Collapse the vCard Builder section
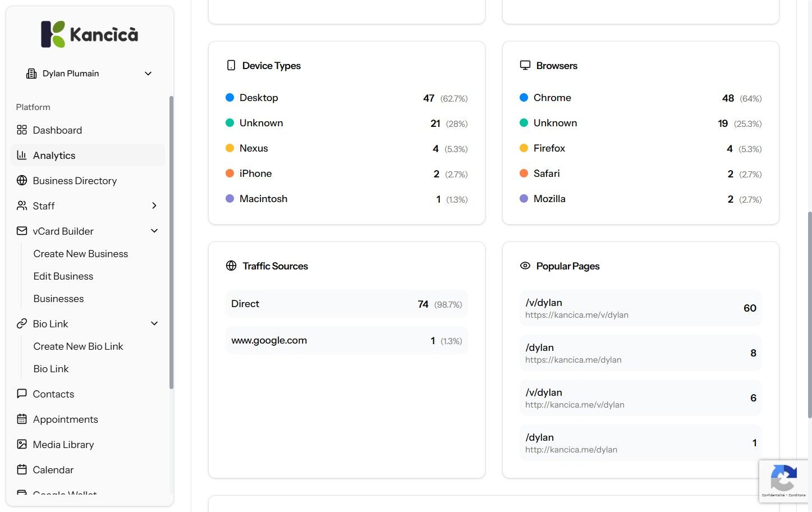Image resolution: width=812 pixels, height=512 pixels. (x=154, y=231)
